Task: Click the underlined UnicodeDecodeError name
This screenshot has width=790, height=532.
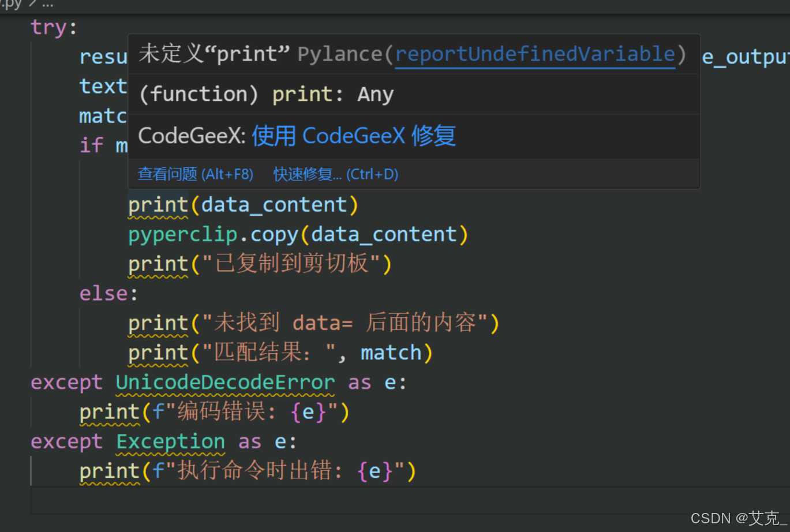Action: click(x=225, y=382)
